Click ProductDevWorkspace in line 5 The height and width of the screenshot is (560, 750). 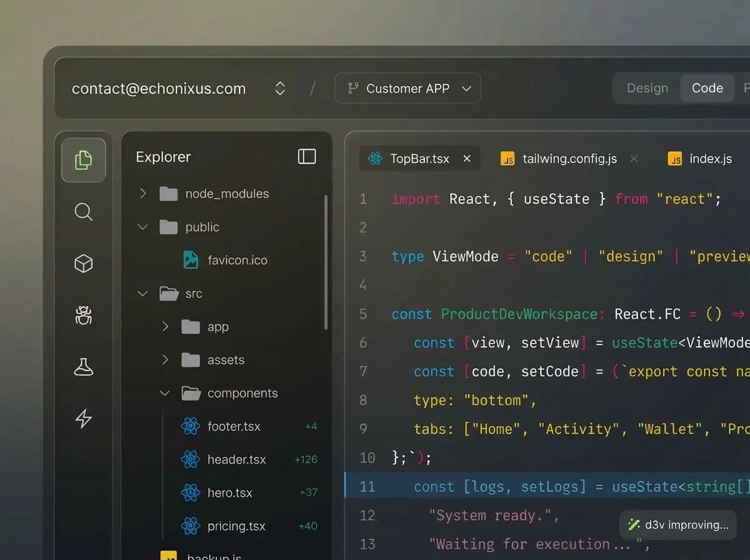[x=519, y=314]
